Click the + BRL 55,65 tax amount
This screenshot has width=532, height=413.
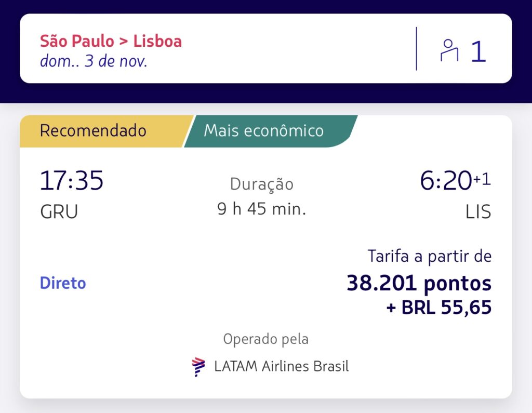tap(438, 308)
